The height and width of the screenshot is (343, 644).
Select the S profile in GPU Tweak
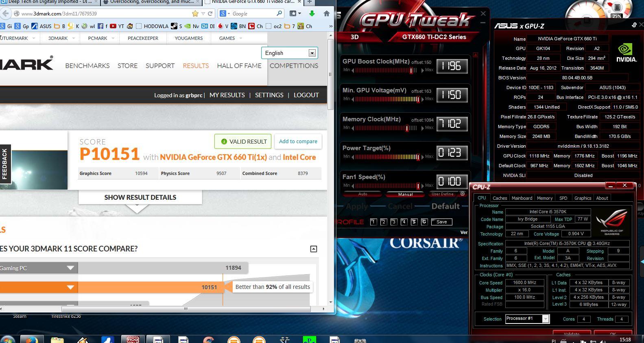point(414,222)
